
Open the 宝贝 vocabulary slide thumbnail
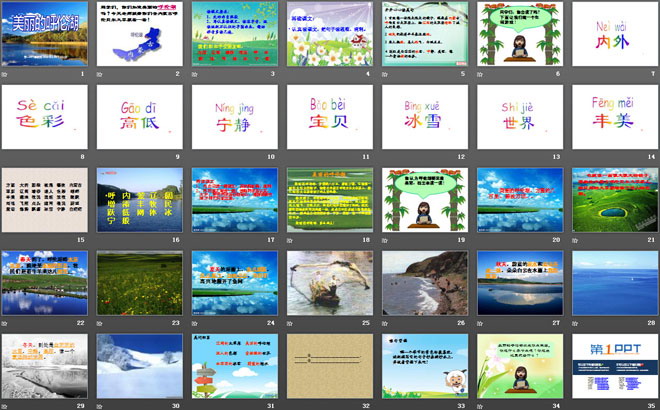pyautogui.click(x=329, y=116)
